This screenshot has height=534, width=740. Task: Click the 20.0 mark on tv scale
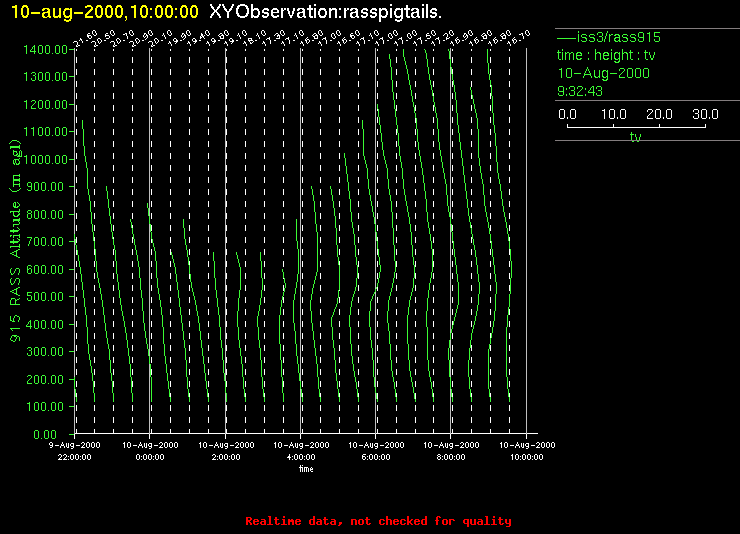[660, 115]
